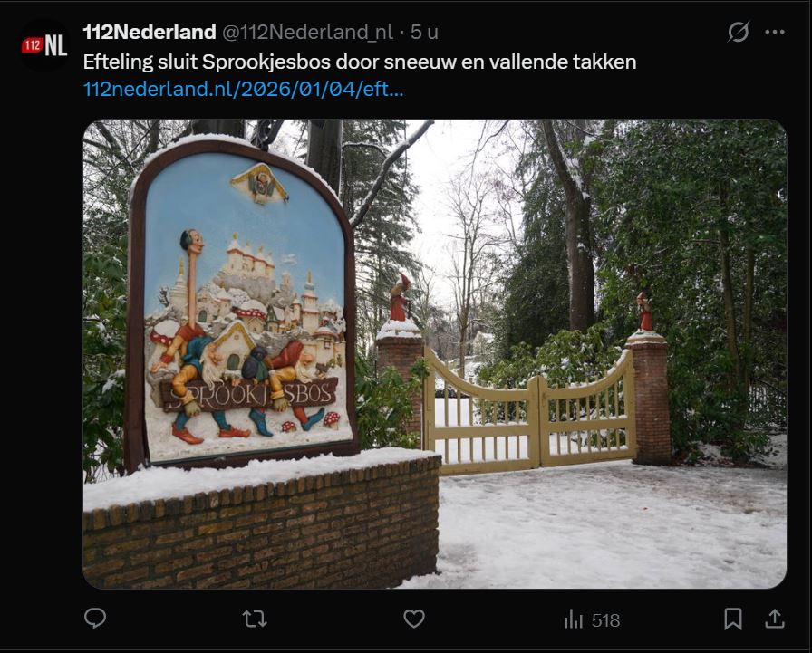Open the Grok explain-post icon
This screenshot has height=653, width=812.
click(738, 32)
